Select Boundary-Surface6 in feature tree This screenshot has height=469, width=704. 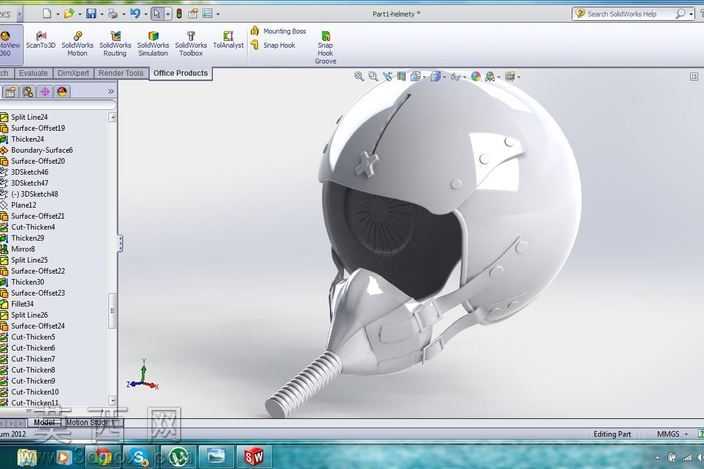[41, 150]
